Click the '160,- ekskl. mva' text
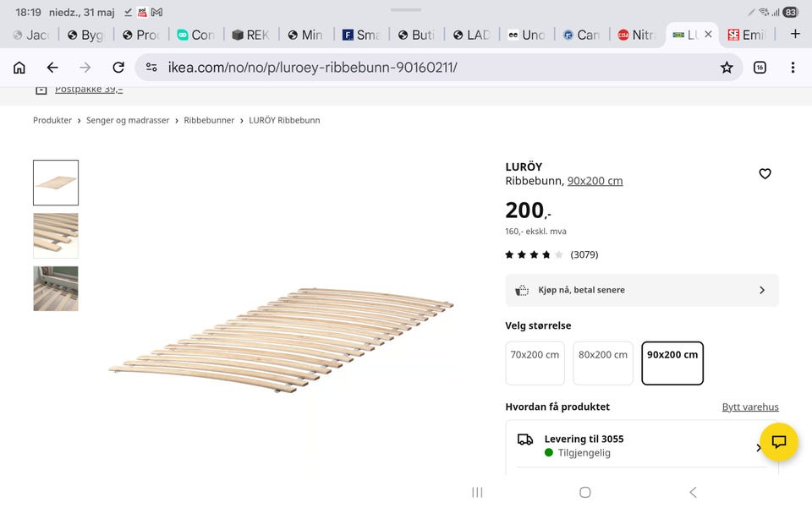Screen dimensions: 812x508 pyautogui.click(x=535, y=232)
